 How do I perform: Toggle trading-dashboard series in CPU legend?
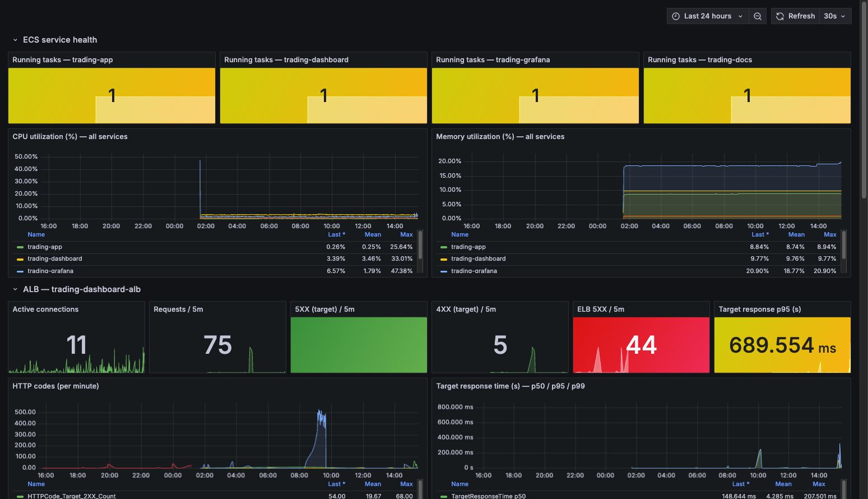point(55,259)
